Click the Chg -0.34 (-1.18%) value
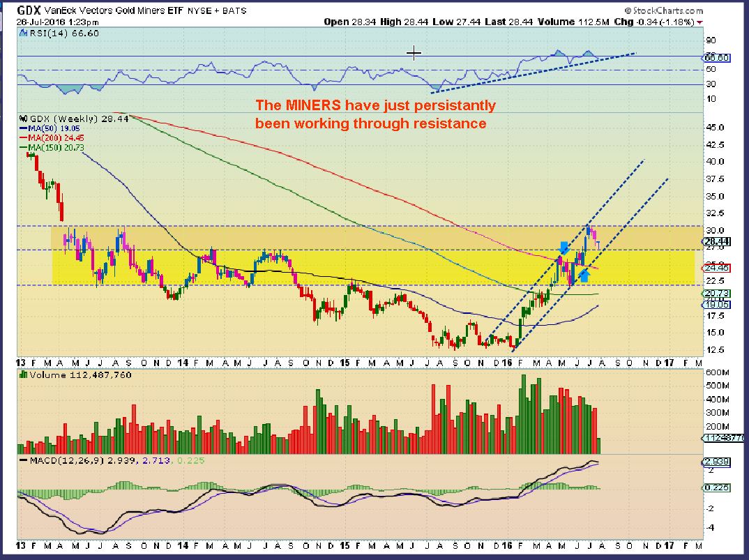This screenshot has width=749, height=560. coord(654,22)
